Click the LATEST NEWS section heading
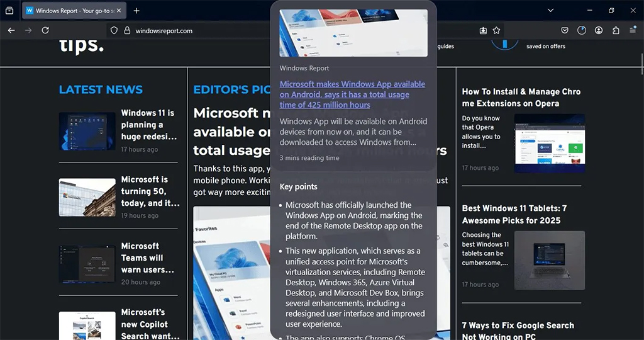 101,89
